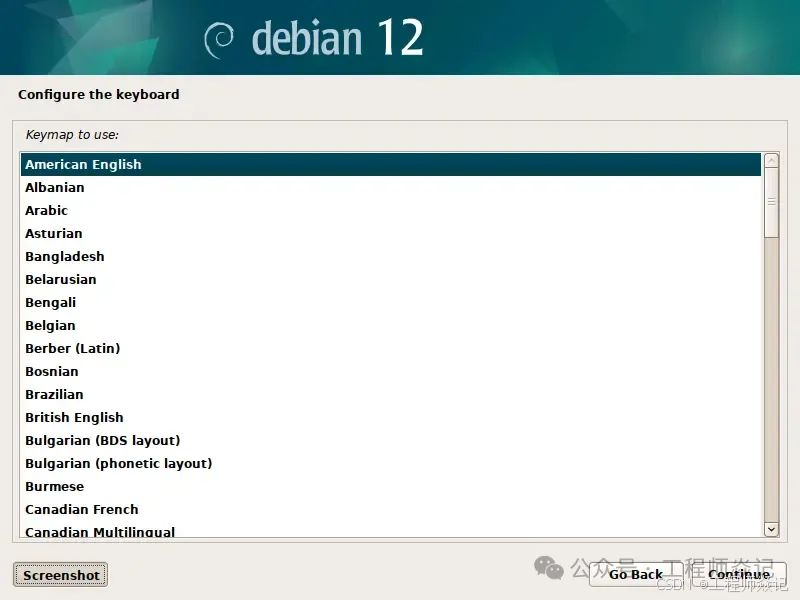Select Canadian French keymap
The width and height of the screenshot is (800, 600).
pos(391,509)
